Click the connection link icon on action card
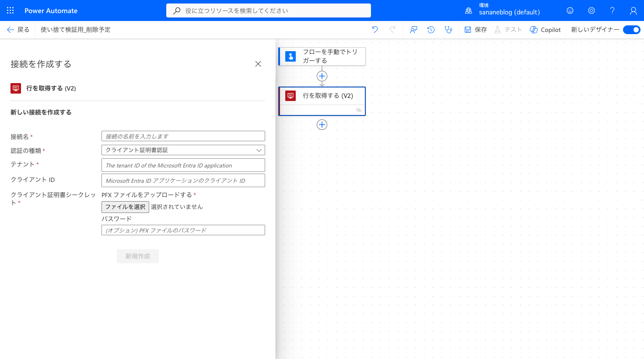Viewport: 644px width, 359px height. (x=359, y=110)
